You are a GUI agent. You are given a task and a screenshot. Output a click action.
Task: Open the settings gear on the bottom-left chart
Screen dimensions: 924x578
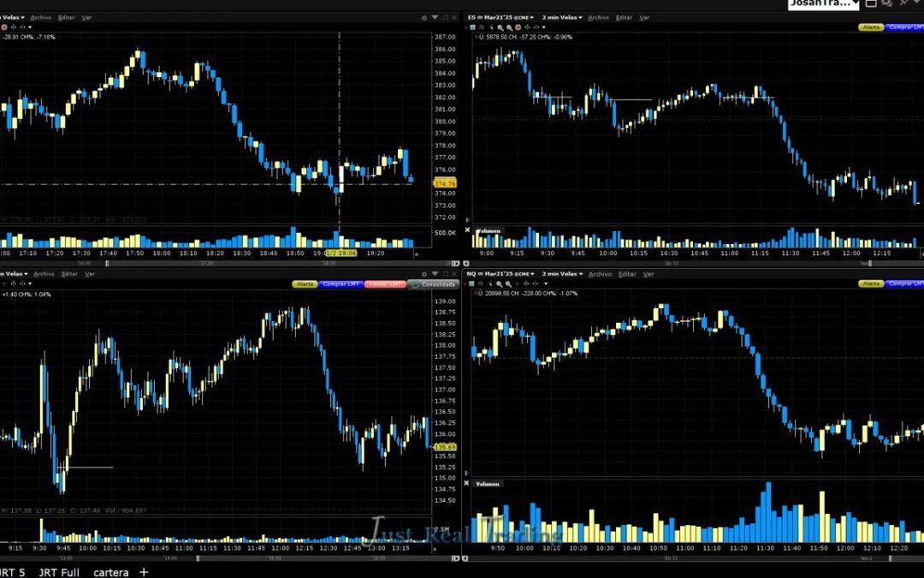tap(424, 274)
